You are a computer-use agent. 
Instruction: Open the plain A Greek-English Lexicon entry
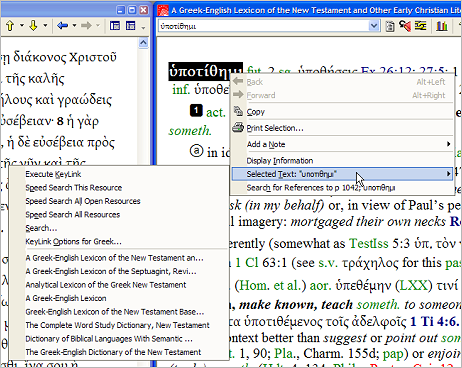coord(119,298)
